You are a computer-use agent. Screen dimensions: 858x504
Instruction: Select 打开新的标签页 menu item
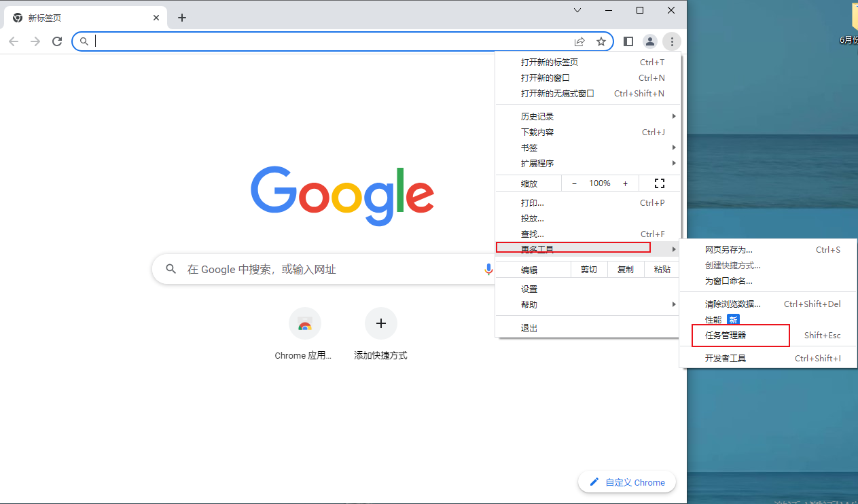point(588,62)
